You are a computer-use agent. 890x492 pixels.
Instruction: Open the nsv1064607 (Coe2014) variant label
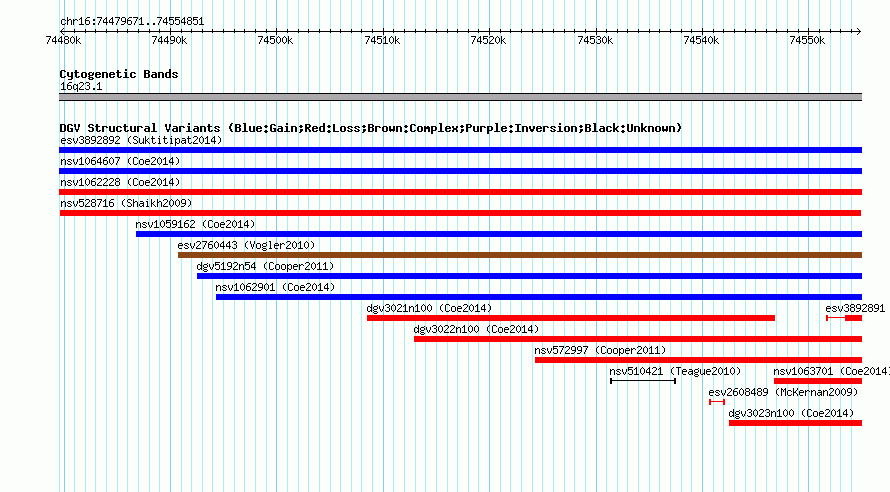click(x=120, y=161)
